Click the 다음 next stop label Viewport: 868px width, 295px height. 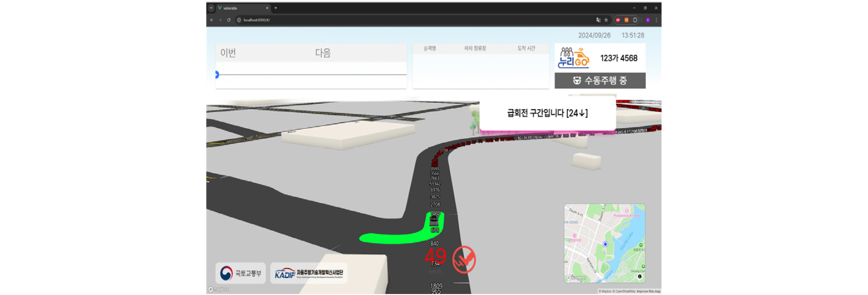pyautogui.click(x=323, y=53)
